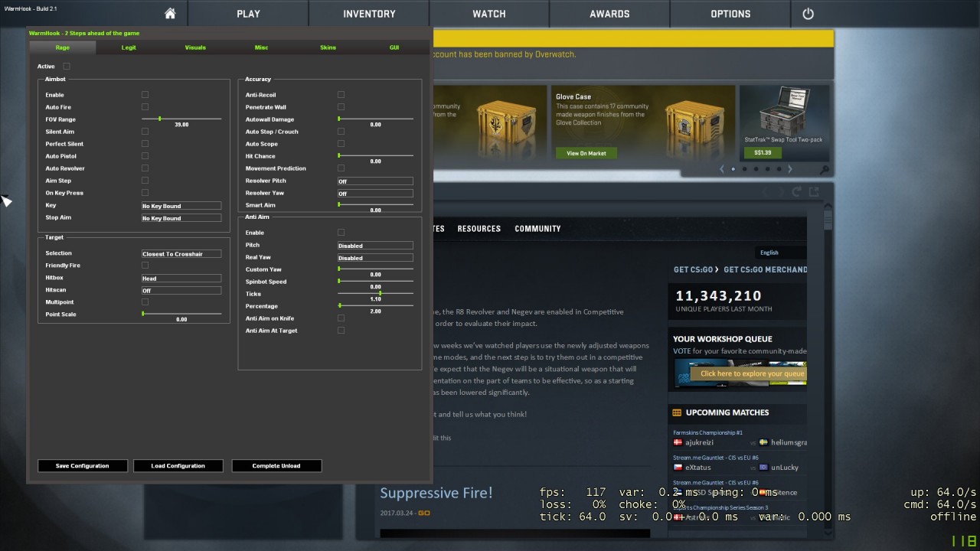Click View On Market button
The height and width of the screenshot is (551, 980).
pyautogui.click(x=586, y=153)
